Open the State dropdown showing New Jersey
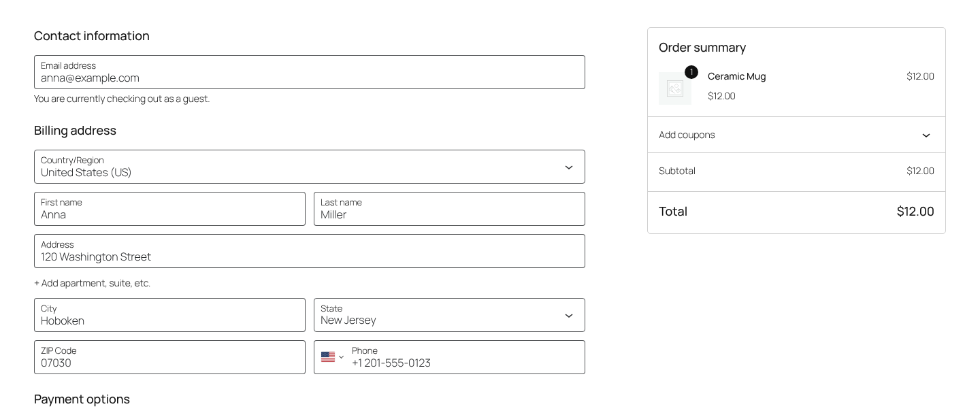 (449, 315)
